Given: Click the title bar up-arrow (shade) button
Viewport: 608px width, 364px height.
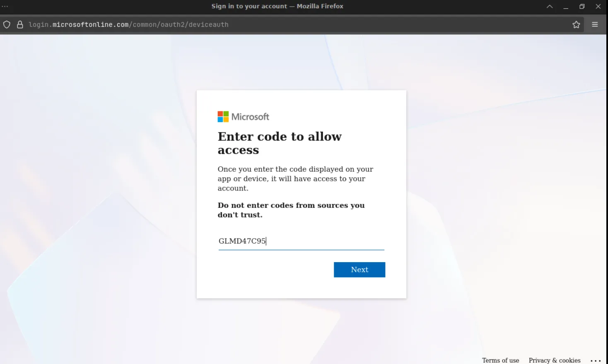Looking at the screenshot, I should point(550,6).
